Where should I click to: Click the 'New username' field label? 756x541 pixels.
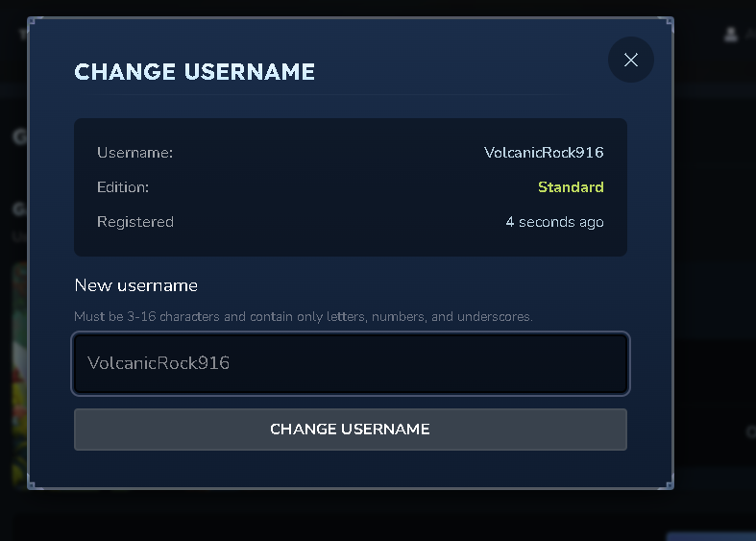136,285
